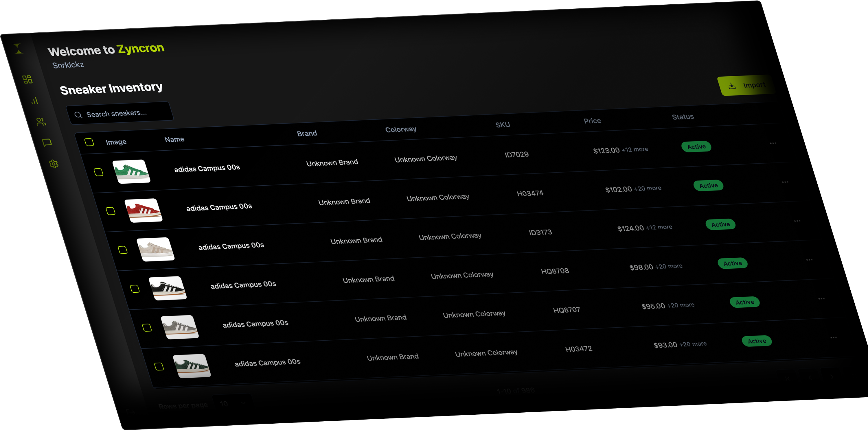This screenshot has height=430, width=868.
Task: Click the Active status badge on the HQ8708 row
Action: click(733, 263)
